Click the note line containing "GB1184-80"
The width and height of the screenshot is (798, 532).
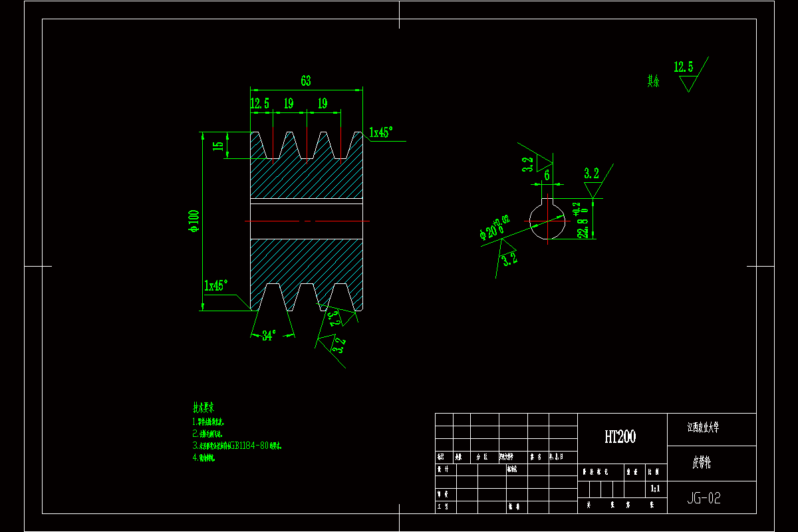(x=237, y=446)
